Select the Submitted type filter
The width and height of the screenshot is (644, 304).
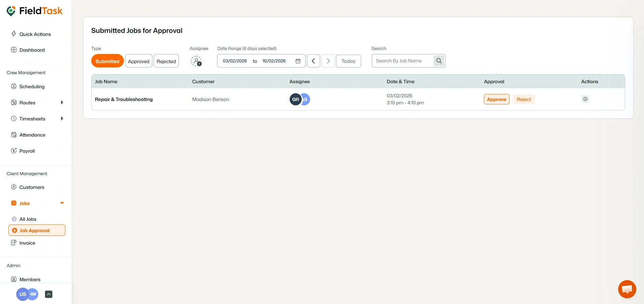(107, 61)
